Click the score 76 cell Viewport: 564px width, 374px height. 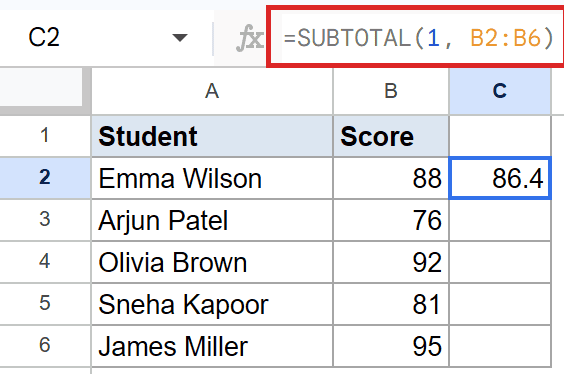pos(391,220)
